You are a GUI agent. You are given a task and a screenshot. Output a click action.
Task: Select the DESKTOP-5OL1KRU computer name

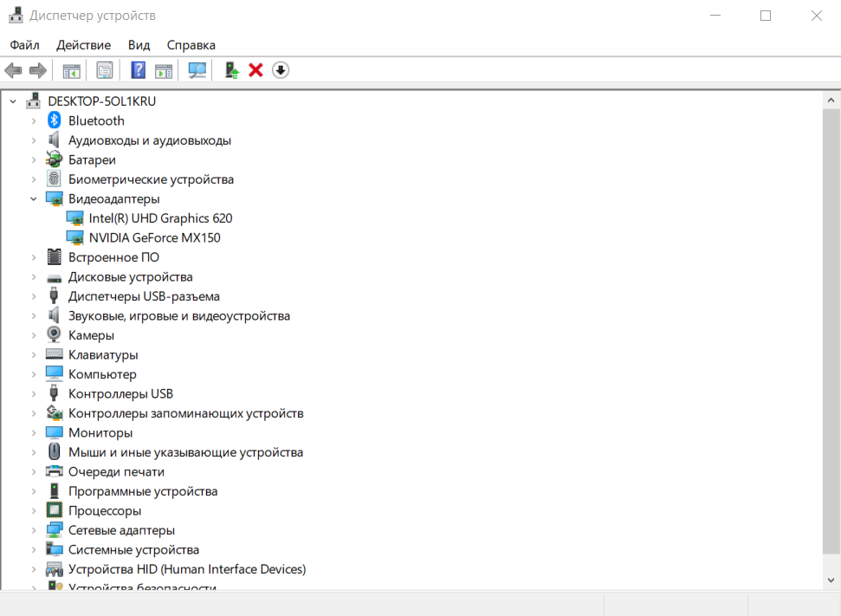101,101
